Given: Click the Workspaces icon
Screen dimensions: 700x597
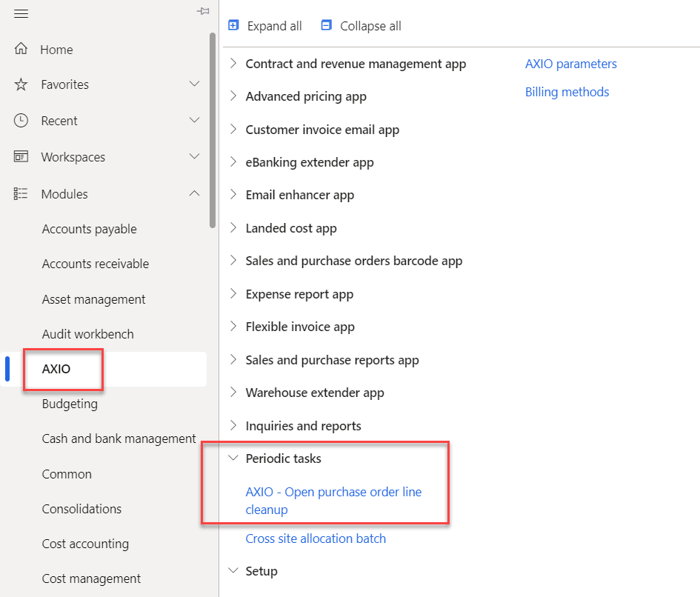Looking at the screenshot, I should click(21, 157).
